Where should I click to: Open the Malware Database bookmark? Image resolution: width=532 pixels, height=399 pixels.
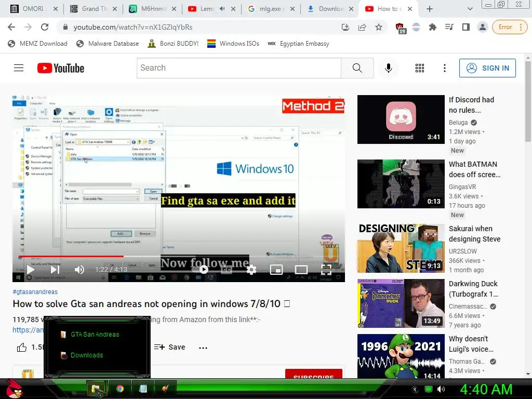pos(108,44)
